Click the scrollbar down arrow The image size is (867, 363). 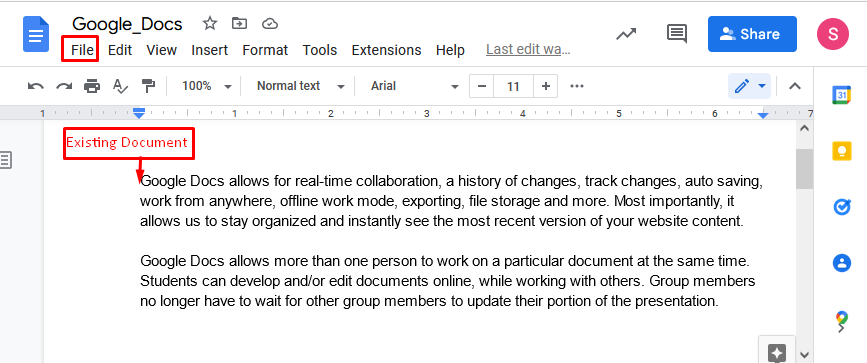(x=805, y=355)
